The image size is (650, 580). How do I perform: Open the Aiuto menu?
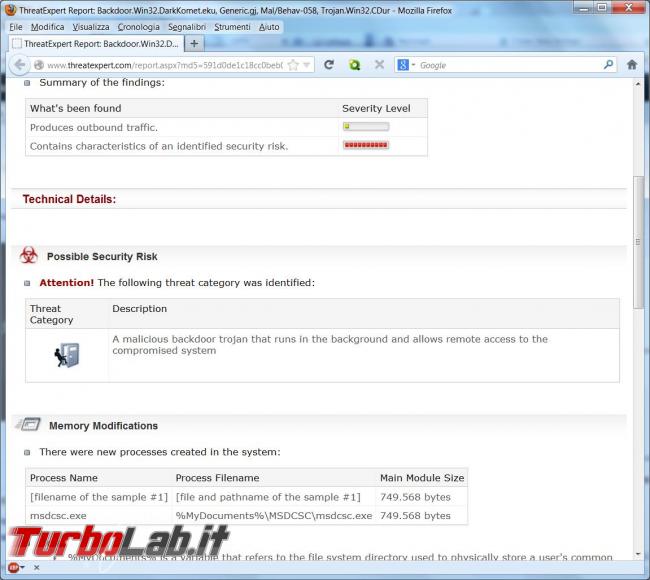click(269, 27)
